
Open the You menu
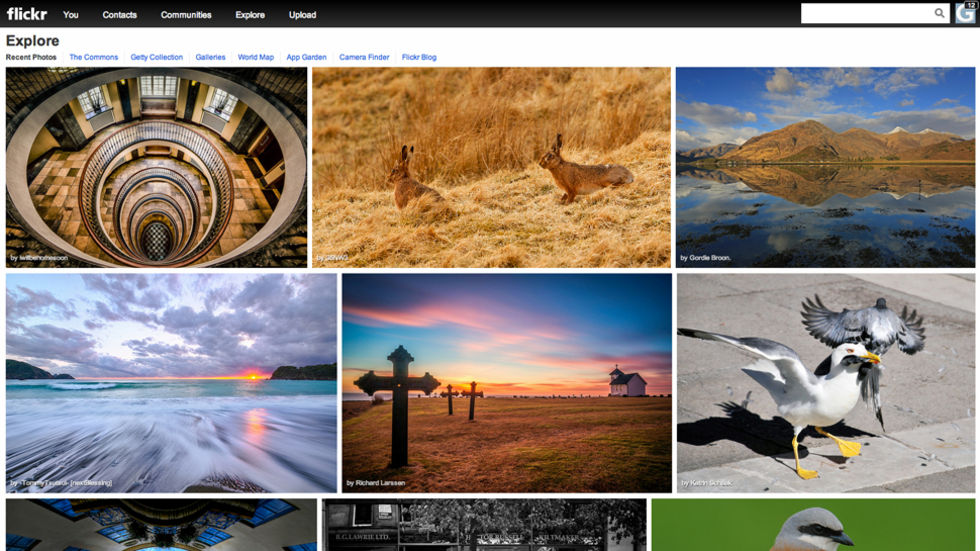tap(71, 15)
